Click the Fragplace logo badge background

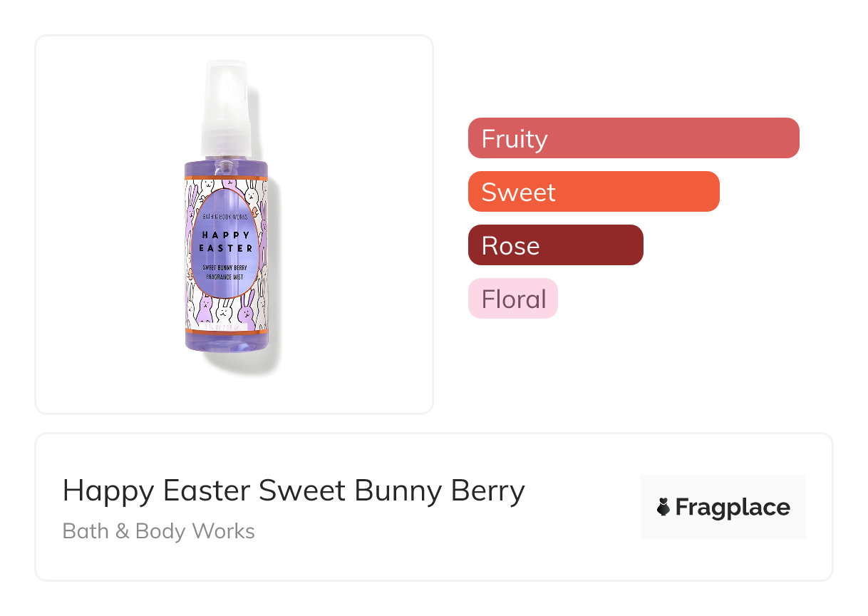tap(723, 485)
